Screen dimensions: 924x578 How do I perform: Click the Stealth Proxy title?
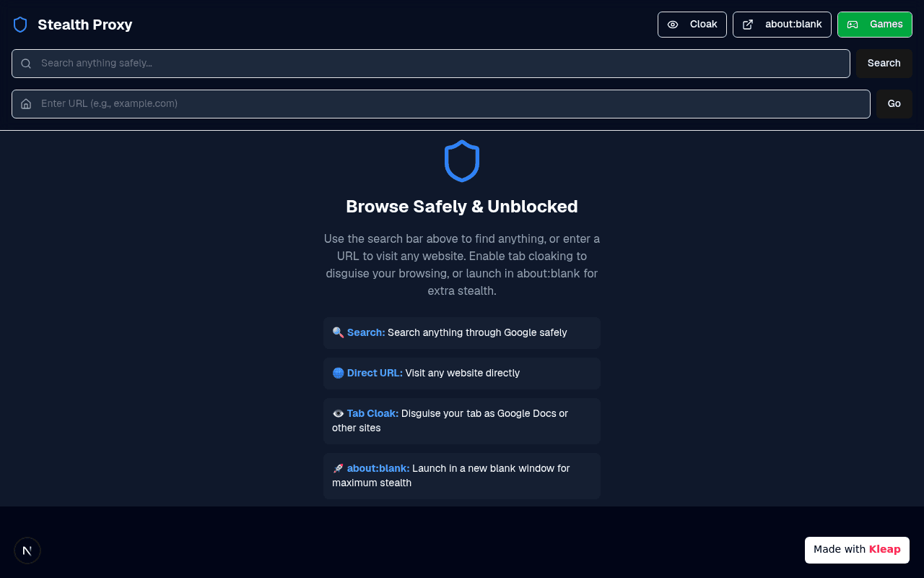[x=85, y=25]
